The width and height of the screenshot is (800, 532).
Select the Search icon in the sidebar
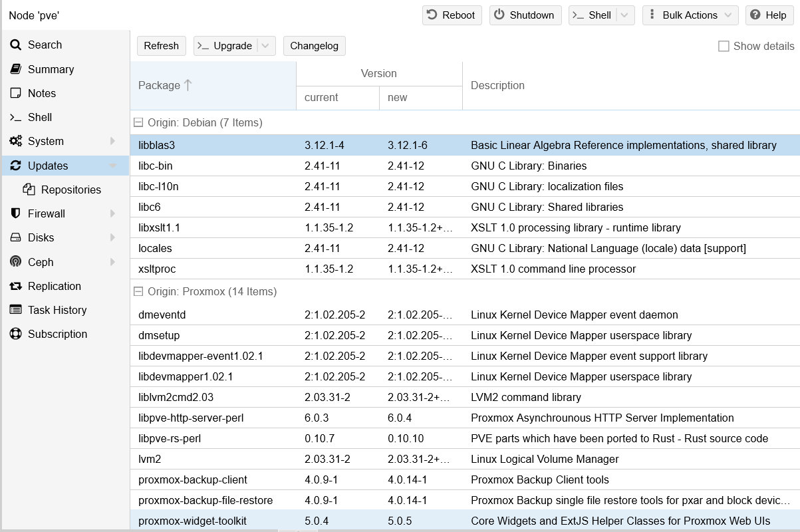click(16, 45)
